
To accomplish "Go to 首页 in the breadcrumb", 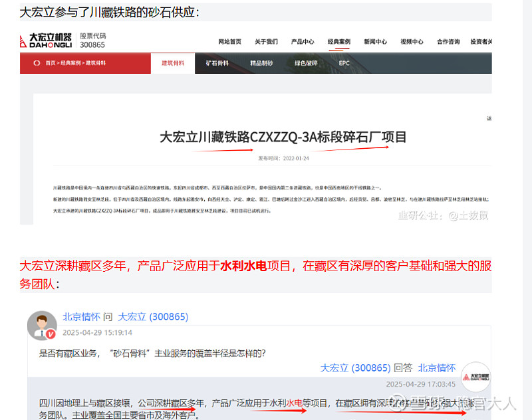I will pyautogui.click(x=51, y=63).
